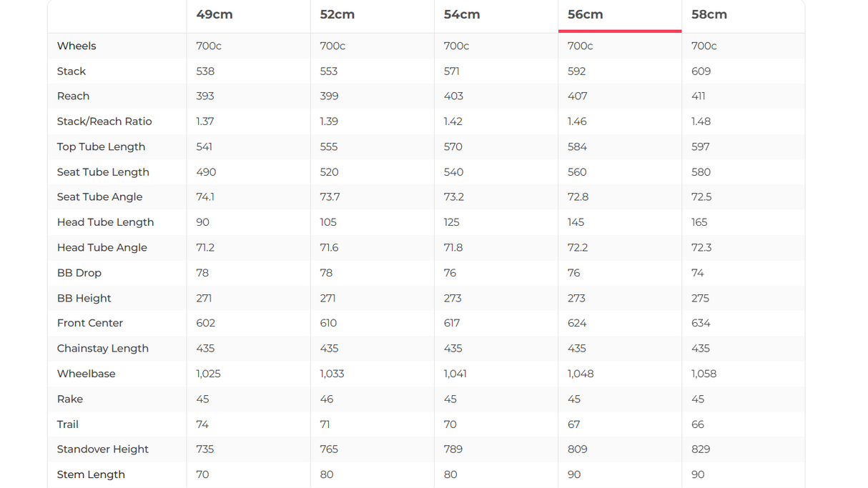Click the Stack row label
Viewport: 868px width, 488px height.
71,71
